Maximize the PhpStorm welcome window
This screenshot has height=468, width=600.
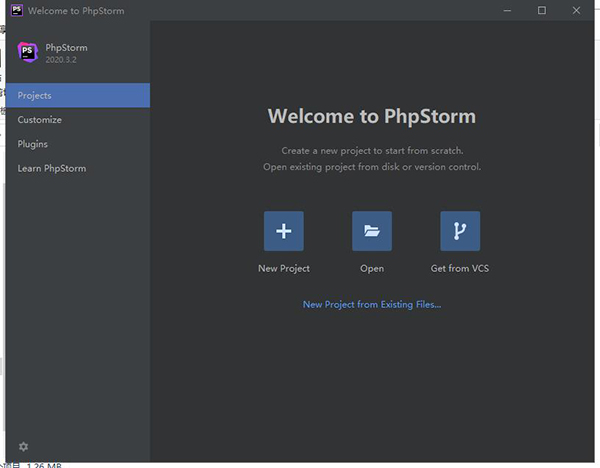(542, 10)
